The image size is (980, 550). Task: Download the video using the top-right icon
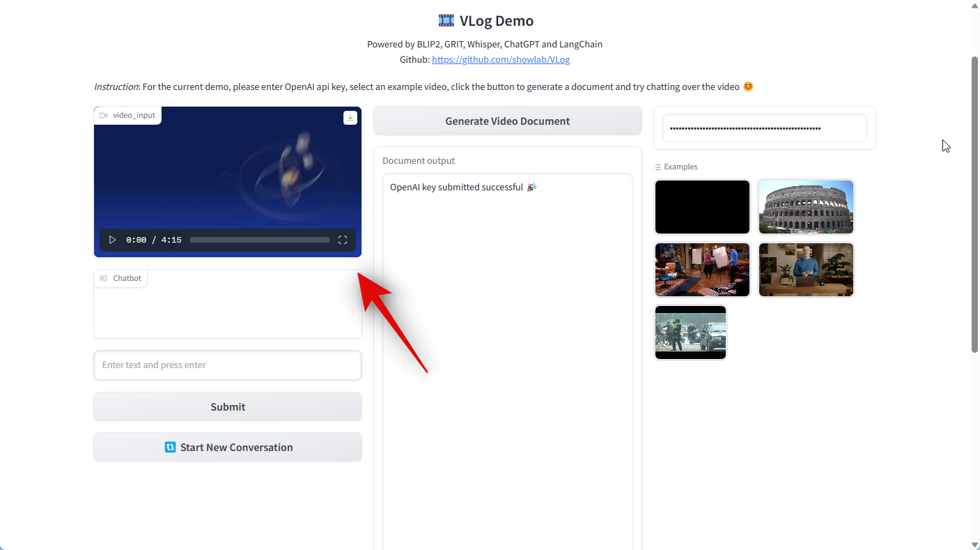350,118
